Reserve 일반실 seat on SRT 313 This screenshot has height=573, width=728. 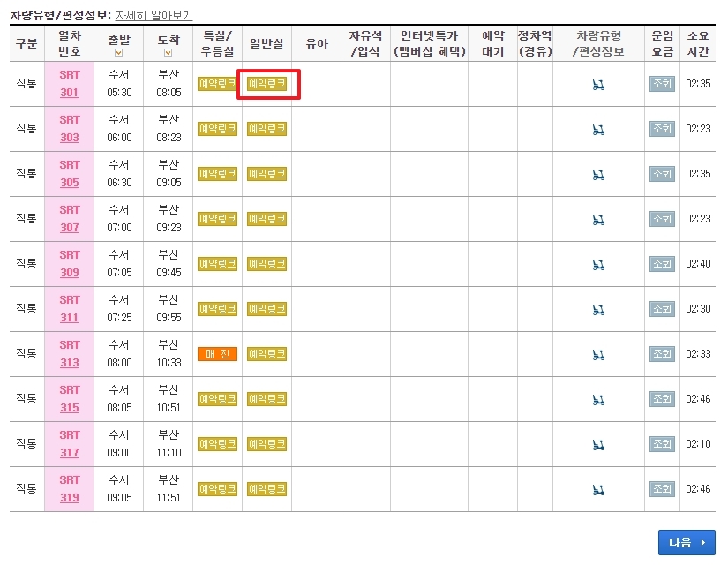(267, 354)
